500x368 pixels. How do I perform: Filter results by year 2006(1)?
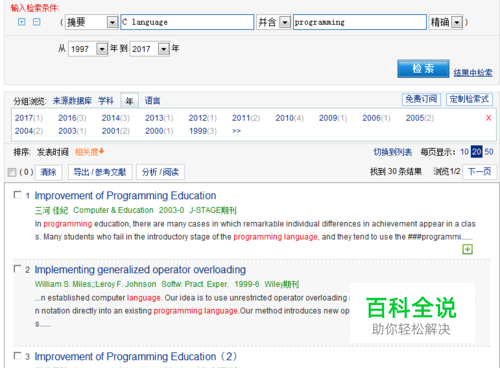click(x=377, y=118)
